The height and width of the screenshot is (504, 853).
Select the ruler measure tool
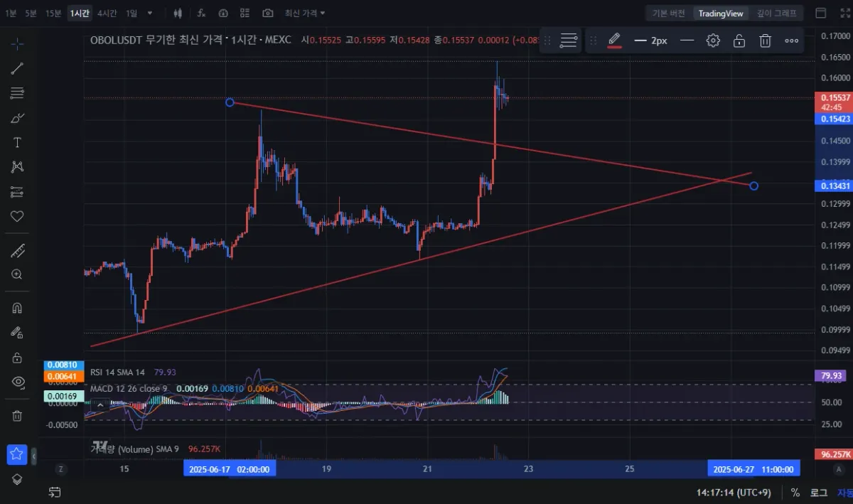[17, 250]
